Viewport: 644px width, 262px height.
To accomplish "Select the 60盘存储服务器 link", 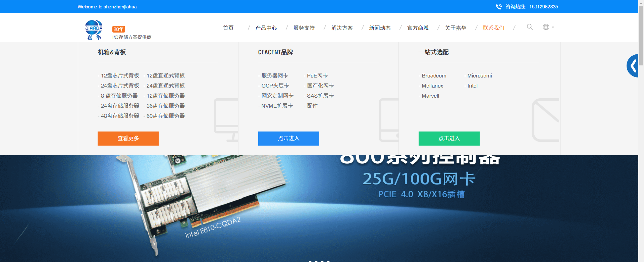I will click(x=165, y=116).
